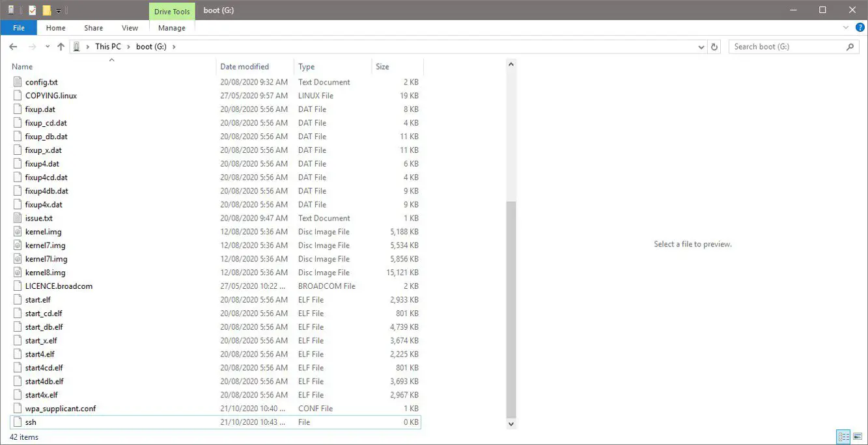Open the recent locations dropdown arrow
Viewport: 868px width, 445px height.
(48, 47)
